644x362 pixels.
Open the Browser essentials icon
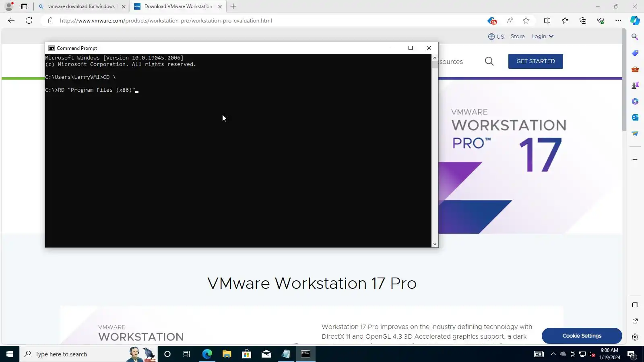point(601,21)
